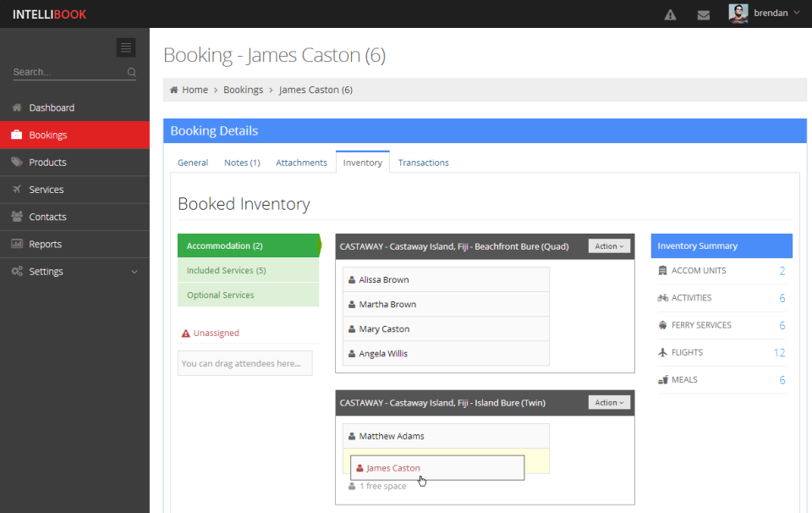Open the Notes (1) tab

pyautogui.click(x=242, y=163)
